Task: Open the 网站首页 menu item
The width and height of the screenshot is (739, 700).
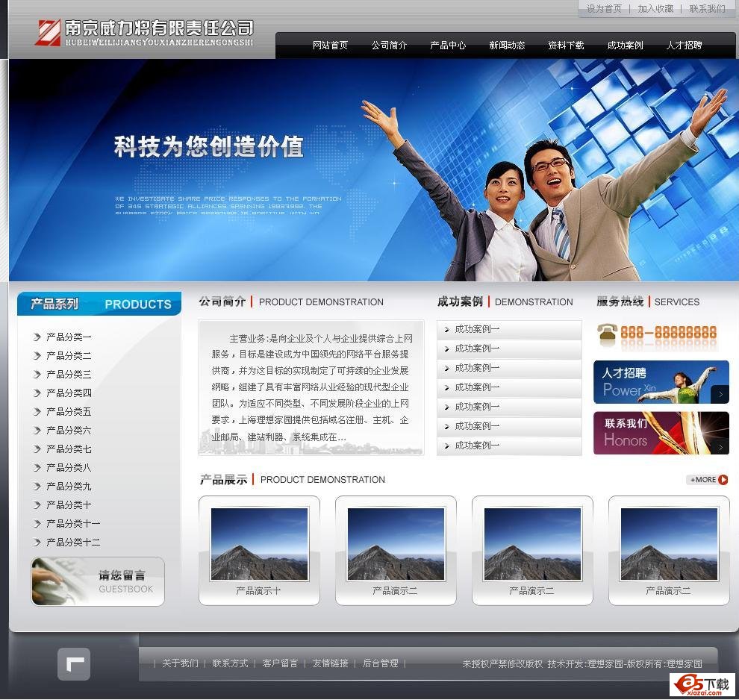Action: pos(330,46)
